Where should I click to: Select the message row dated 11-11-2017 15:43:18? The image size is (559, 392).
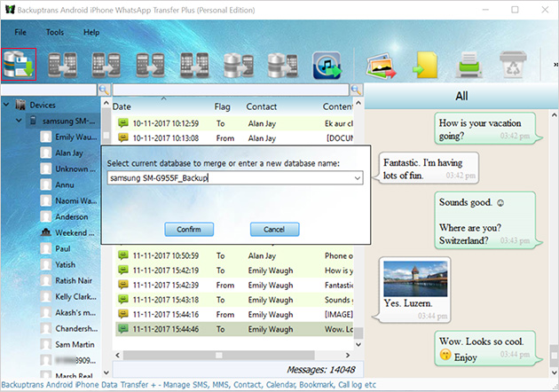click(x=234, y=300)
